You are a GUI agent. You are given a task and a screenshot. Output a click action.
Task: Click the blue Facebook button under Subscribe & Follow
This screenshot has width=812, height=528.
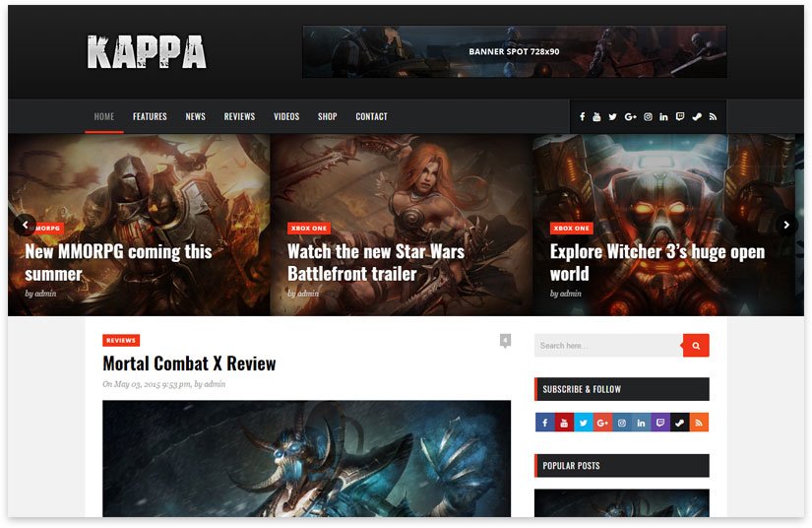[x=545, y=423]
